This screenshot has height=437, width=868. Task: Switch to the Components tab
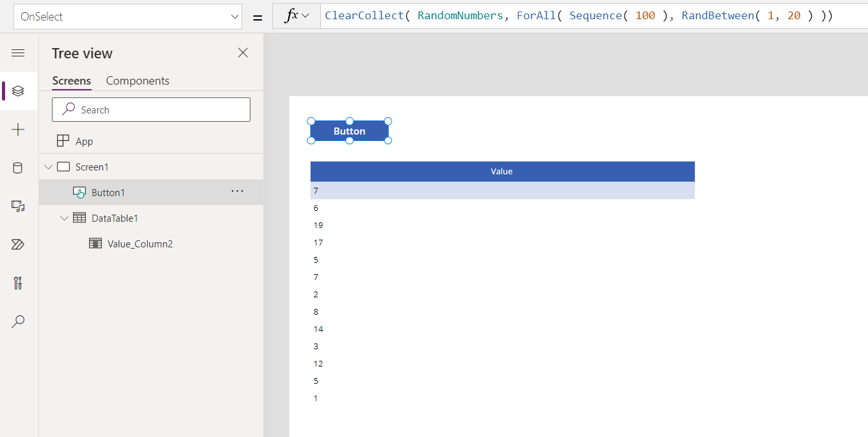pyautogui.click(x=137, y=81)
